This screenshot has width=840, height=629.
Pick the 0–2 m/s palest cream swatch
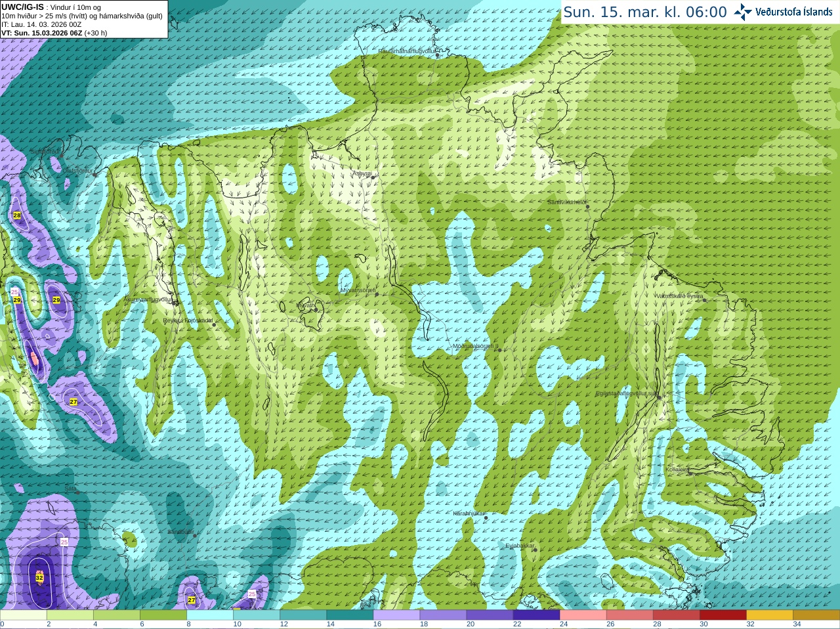tap(23, 615)
